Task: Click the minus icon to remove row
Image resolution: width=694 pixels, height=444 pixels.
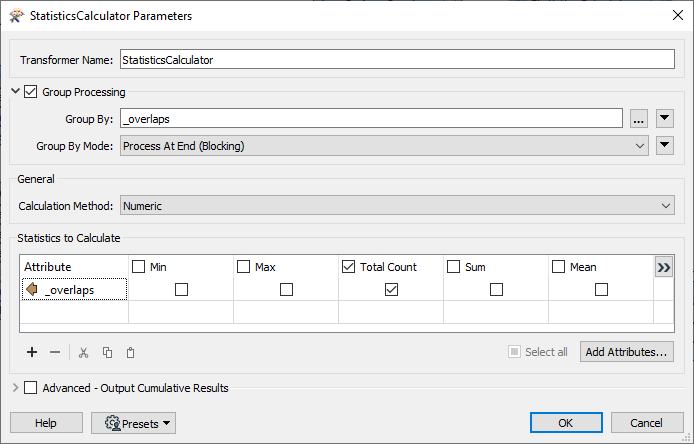Action: tap(55, 352)
